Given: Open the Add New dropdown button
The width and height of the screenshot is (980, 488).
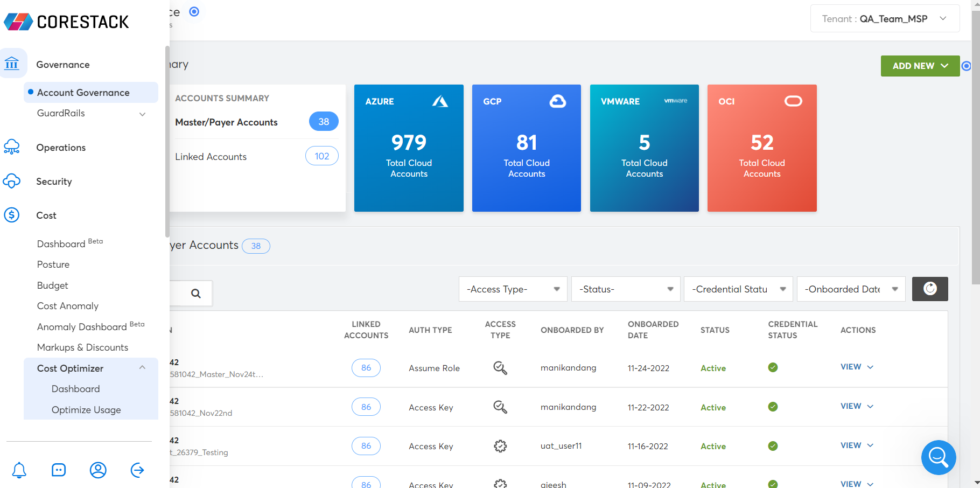Looking at the screenshot, I should tap(920, 66).
